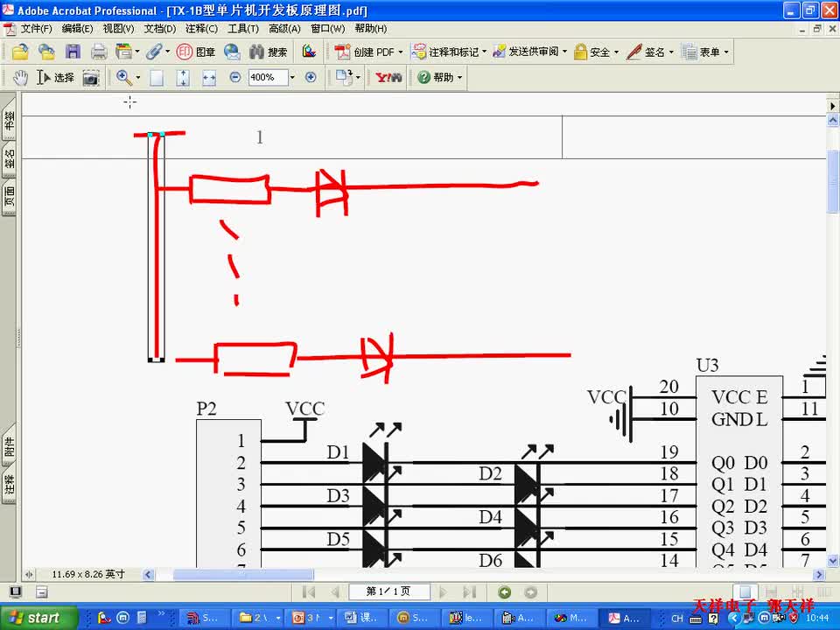Click the plus Zoom In button

(311, 77)
